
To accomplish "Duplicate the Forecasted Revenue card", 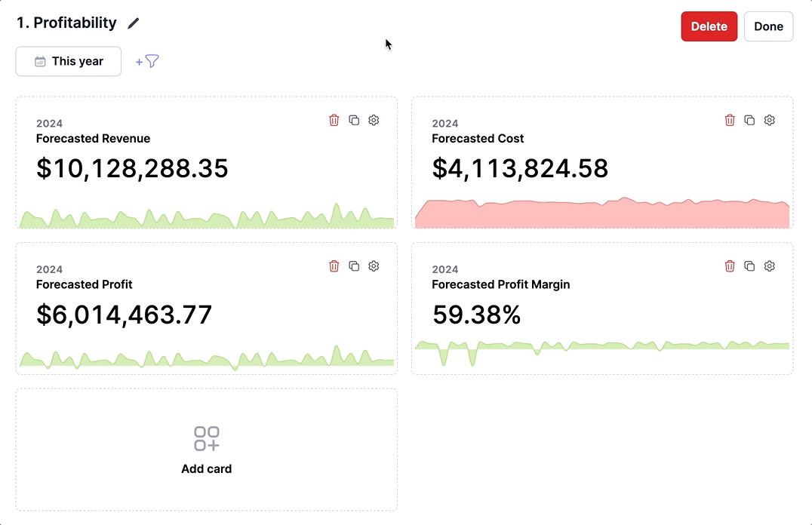I will [x=353, y=120].
